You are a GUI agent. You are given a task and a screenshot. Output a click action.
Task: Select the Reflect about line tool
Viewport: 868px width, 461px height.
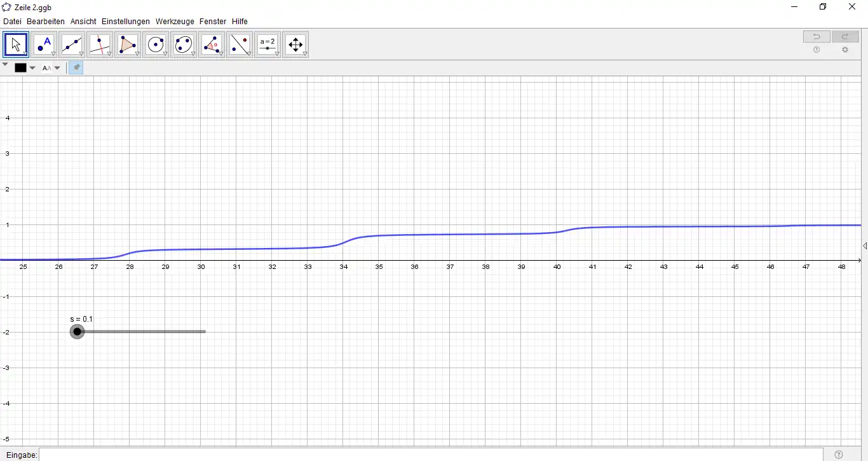[x=240, y=45]
